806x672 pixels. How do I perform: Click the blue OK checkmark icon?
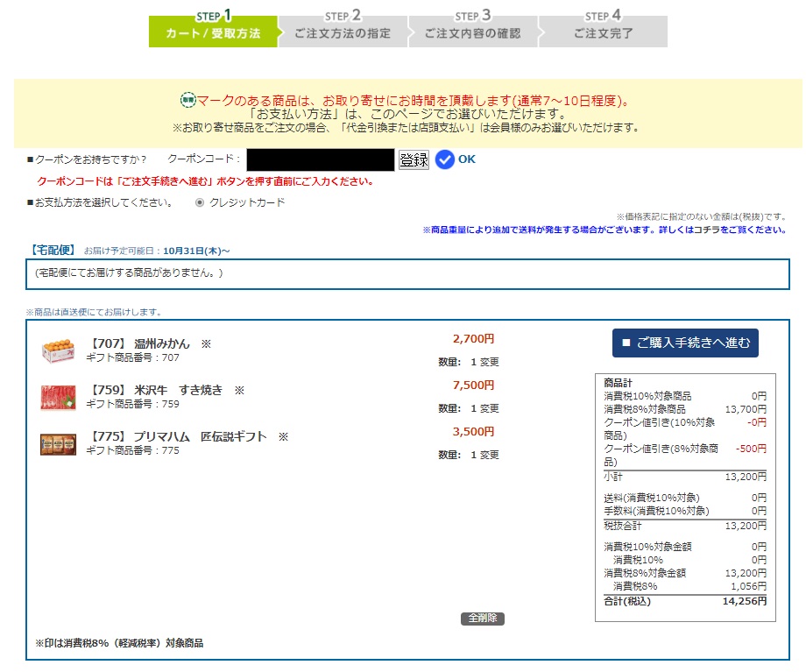tap(445, 159)
